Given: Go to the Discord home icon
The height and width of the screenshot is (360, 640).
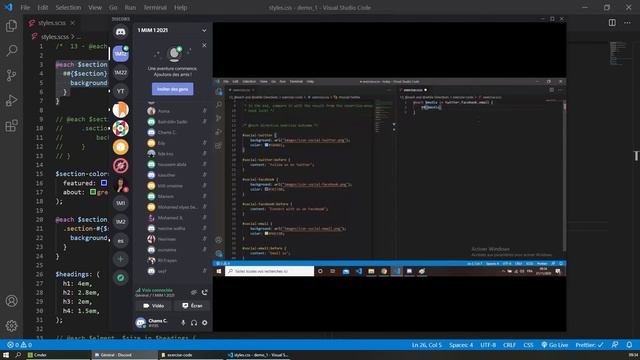Looking at the screenshot, I should coord(120,31).
